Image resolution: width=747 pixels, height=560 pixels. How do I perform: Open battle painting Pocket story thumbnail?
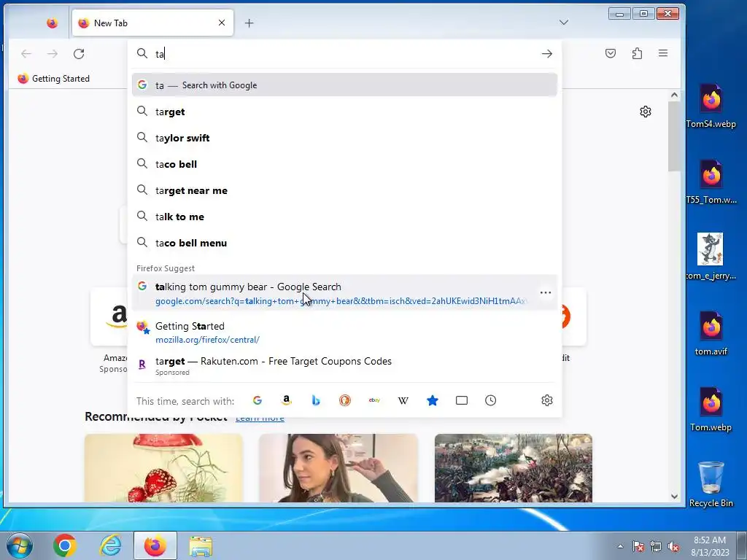(513, 468)
